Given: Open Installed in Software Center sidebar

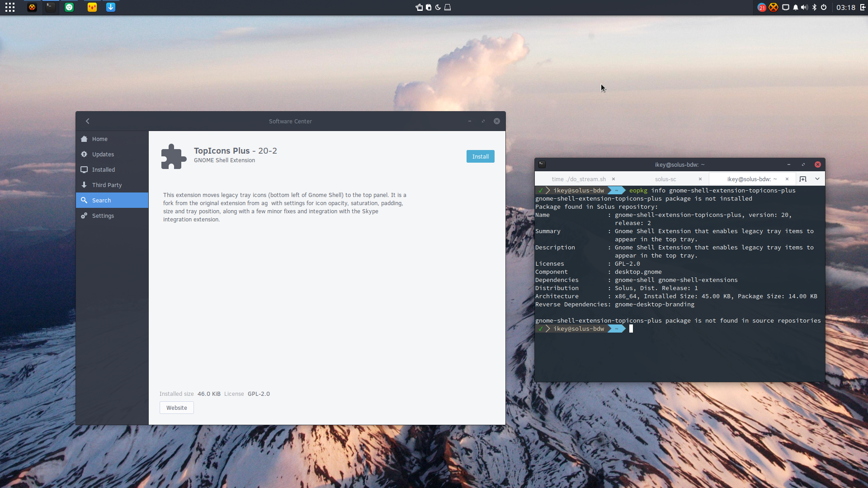Looking at the screenshot, I should [x=112, y=170].
